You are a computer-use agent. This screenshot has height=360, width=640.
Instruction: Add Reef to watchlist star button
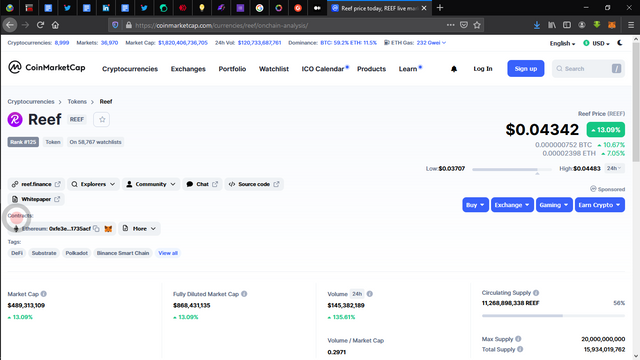(x=102, y=120)
